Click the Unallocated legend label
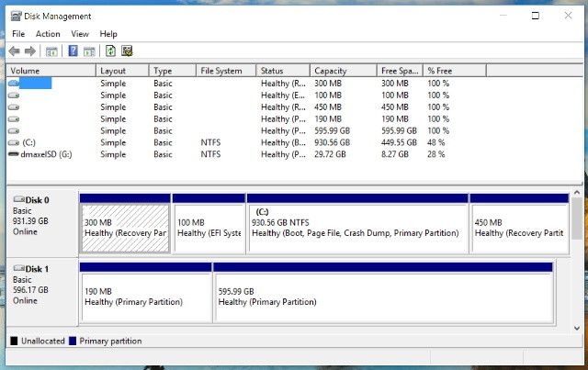Viewport: 588px width, 370px height. pyautogui.click(x=43, y=341)
